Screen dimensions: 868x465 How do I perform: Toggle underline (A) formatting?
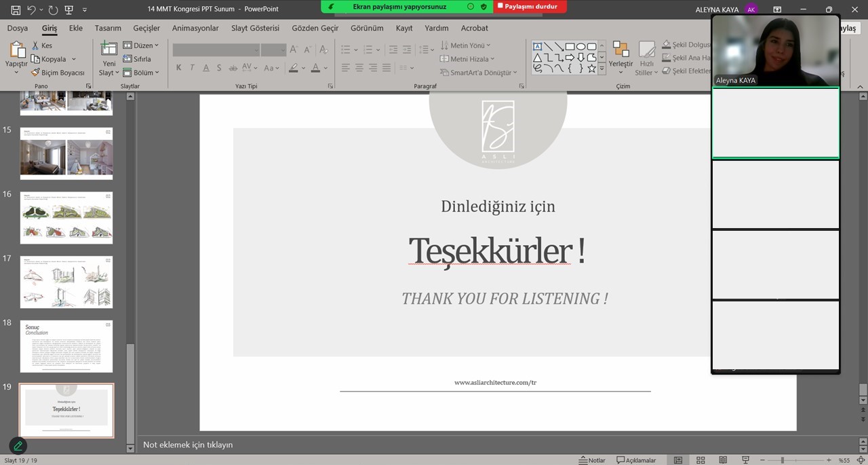pyautogui.click(x=205, y=68)
